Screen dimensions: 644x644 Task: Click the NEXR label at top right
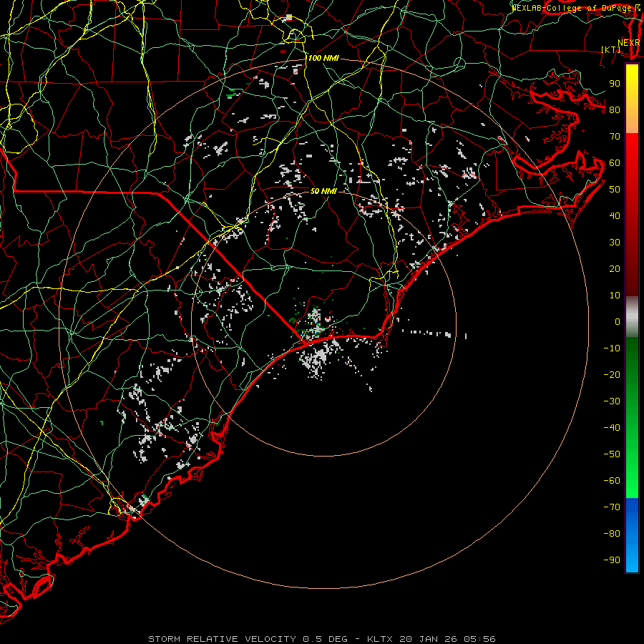pos(628,43)
